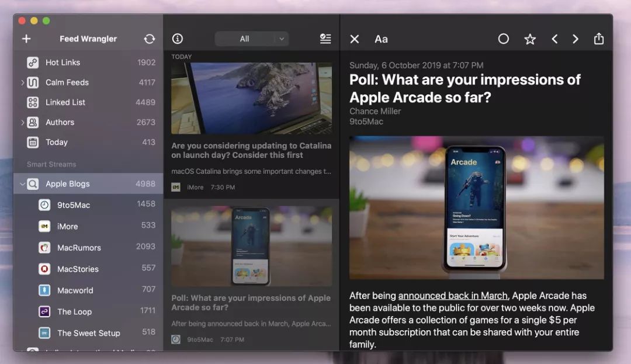The image size is (631, 364).
Task: Click the 9to5Mac 7:07 PM source line
Action: click(x=207, y=339)
